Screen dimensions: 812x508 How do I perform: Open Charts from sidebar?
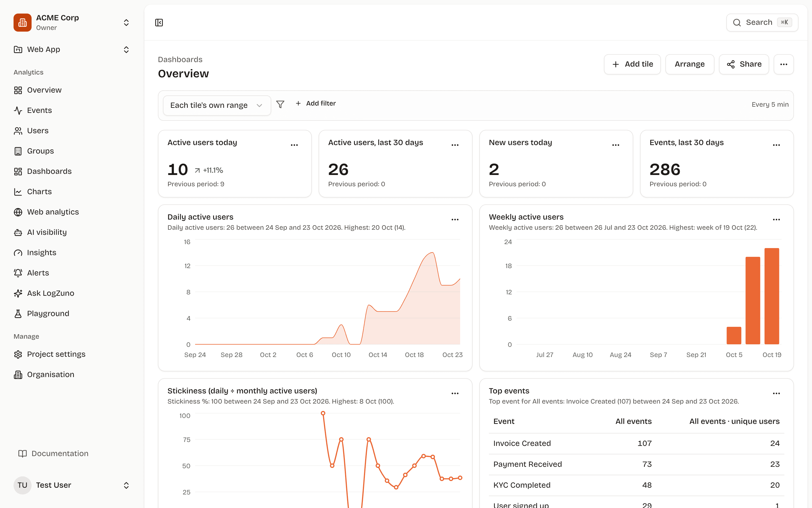(33, 192)
